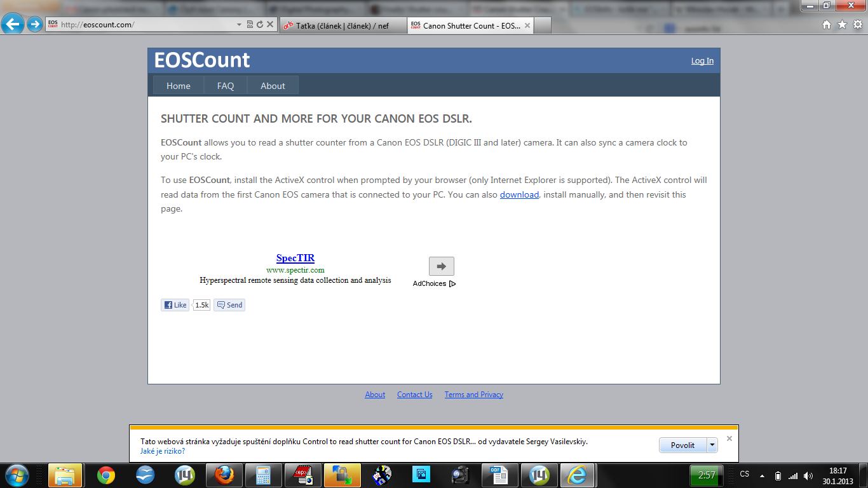Image resolution: width=868 pixels, height=488 pixels.
Task: Show hidden system tray icons
Action: click(762, 476)
